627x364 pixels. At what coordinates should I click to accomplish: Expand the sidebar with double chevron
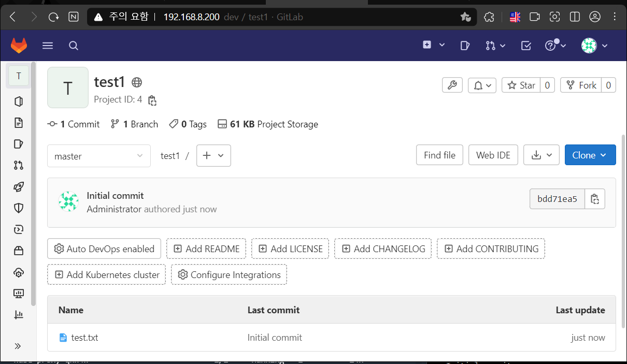[18, 346]
